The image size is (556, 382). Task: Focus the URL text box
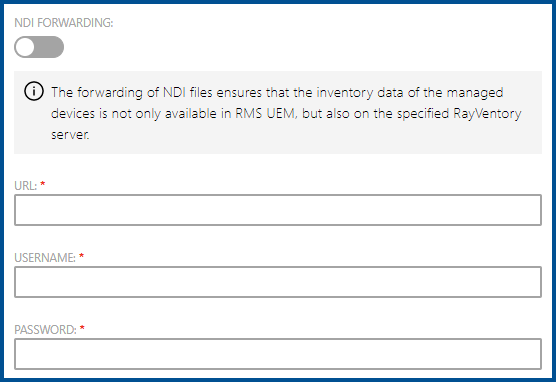[278, 210]
